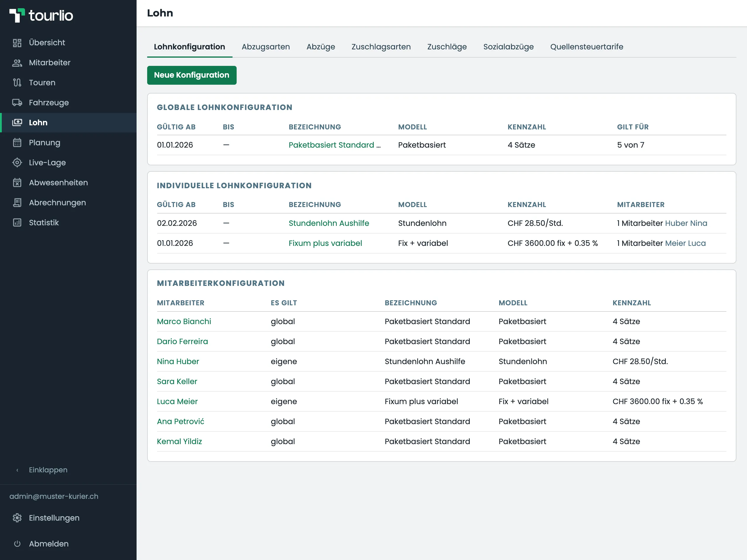Viewport: 747px width, 560px height.
Task: Click the '5 von 7' cell
Action: coord(631,145)
